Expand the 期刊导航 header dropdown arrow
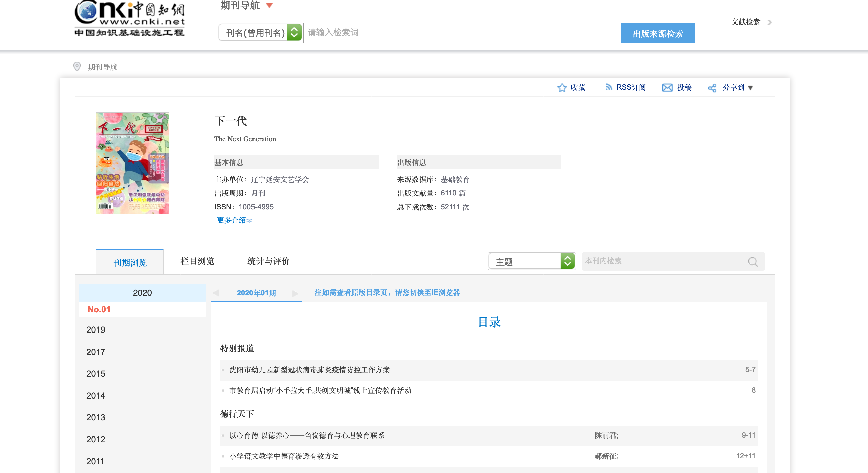 tap(269, 5)
